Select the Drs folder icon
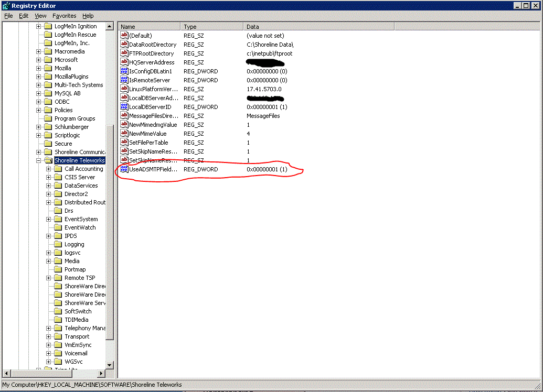543x392 pixels. click(x=58, y=211)
